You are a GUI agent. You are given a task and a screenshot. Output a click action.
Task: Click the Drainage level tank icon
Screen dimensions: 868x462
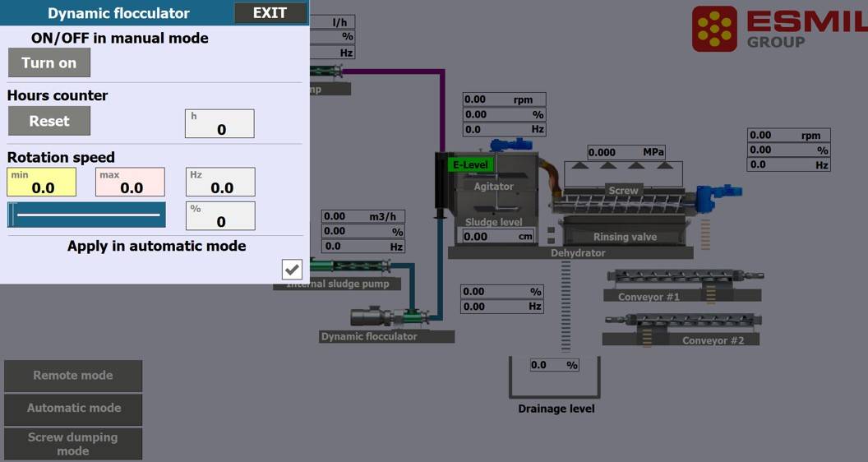(x=555, y=379)
